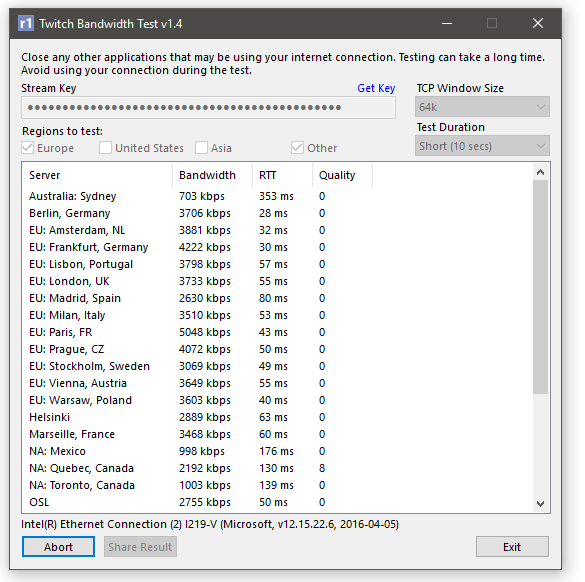
Task: Click the 353 ms RTT value
Action: click(x=276, y=196)
